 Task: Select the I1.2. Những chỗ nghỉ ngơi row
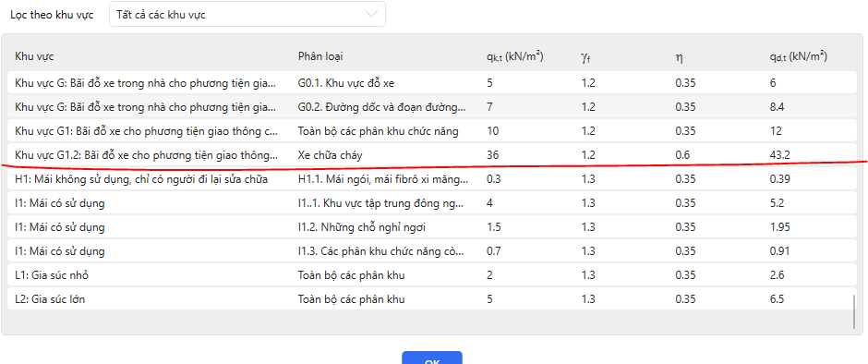[432, 227]
